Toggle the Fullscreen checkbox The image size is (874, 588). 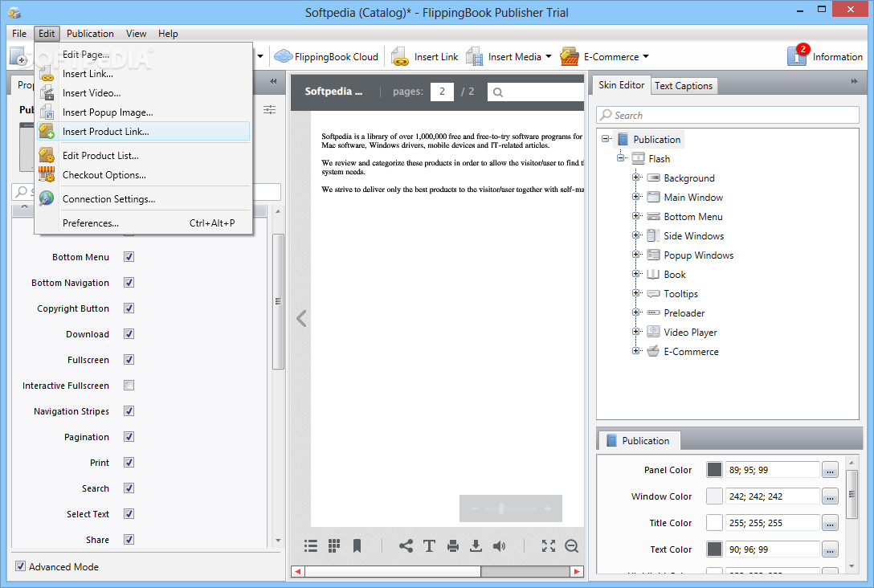129,360
